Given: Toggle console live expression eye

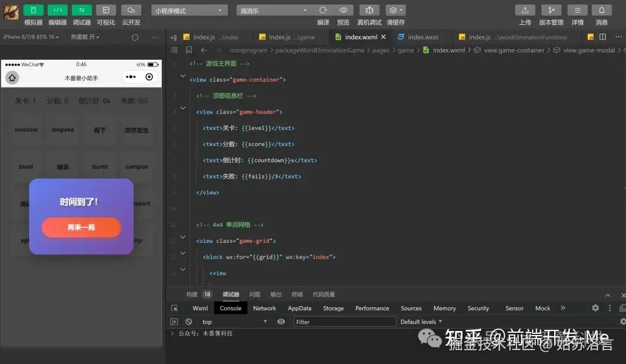Looking at the screenshot, I should 281,322.
